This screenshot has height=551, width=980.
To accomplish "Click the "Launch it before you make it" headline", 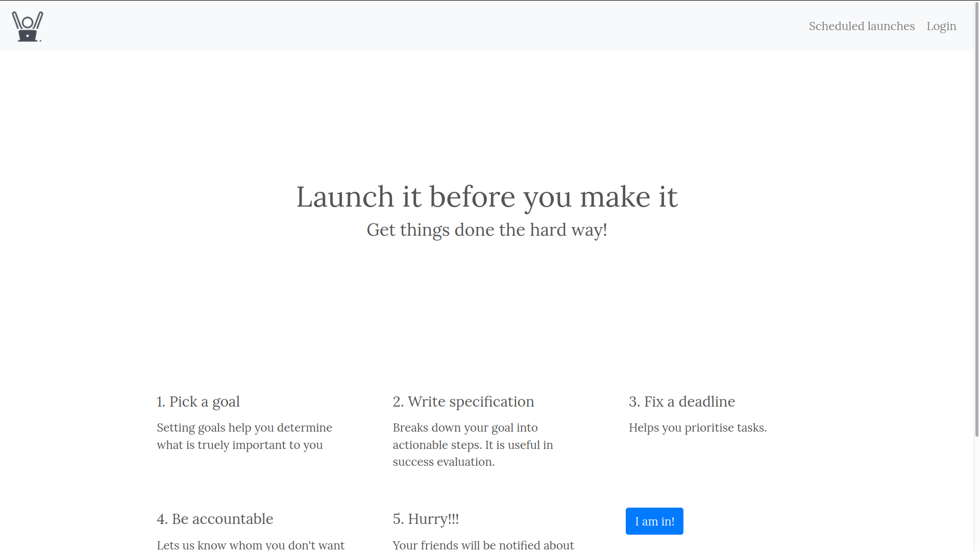I will click(487, 196).
